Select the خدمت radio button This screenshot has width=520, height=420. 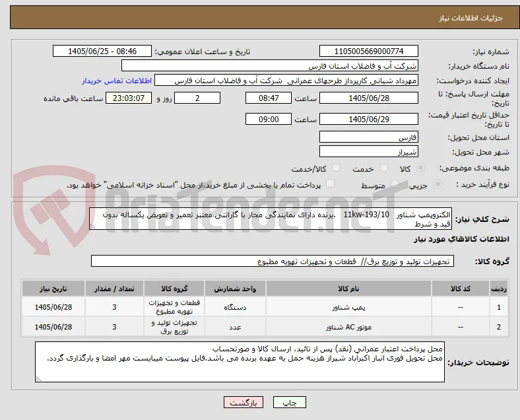[x=383, y=168]
